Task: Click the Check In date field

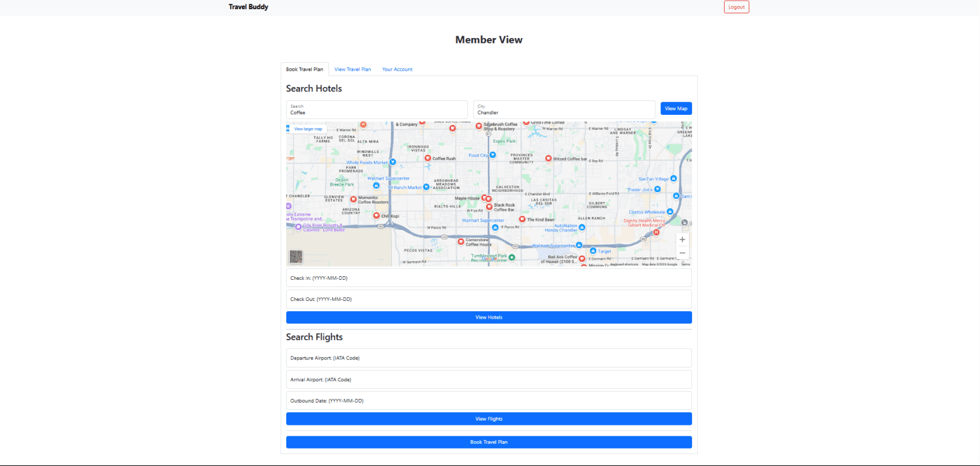Action: [x=488, y=278]
